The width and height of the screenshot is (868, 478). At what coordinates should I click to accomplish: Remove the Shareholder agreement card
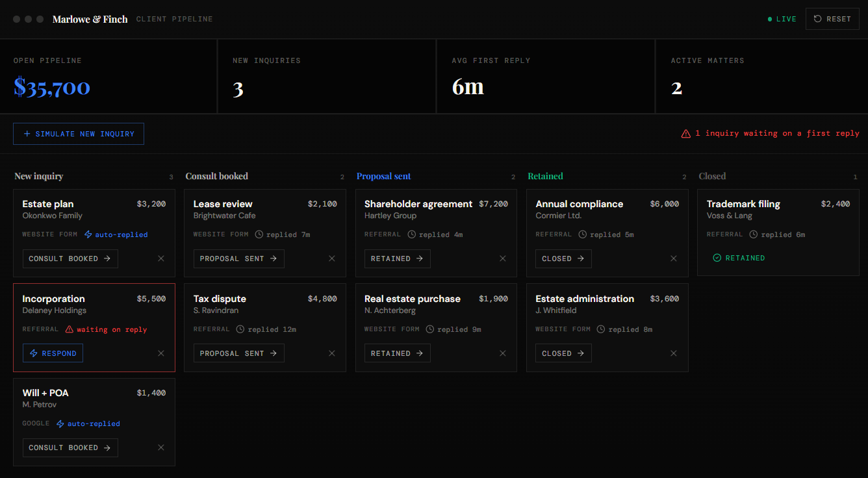tap(503, 258)
